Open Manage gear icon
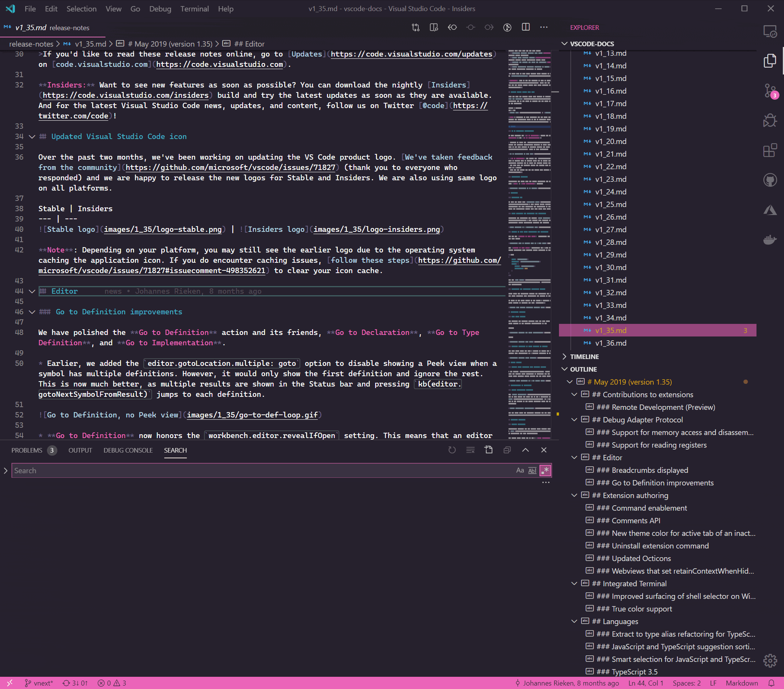The image size is (784, 689). tap(769, 660)
